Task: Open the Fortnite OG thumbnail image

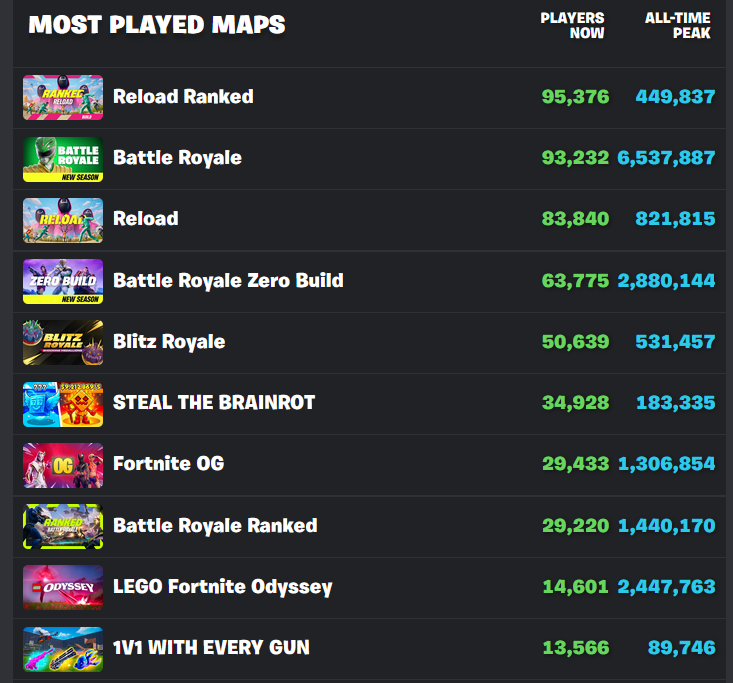Action: [x=63, y=466]
